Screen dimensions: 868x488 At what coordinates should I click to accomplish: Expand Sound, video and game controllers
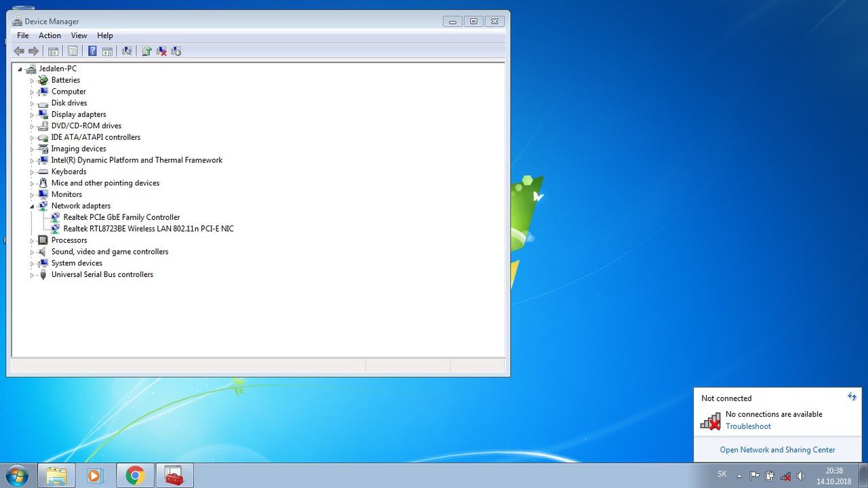point(32,252)
